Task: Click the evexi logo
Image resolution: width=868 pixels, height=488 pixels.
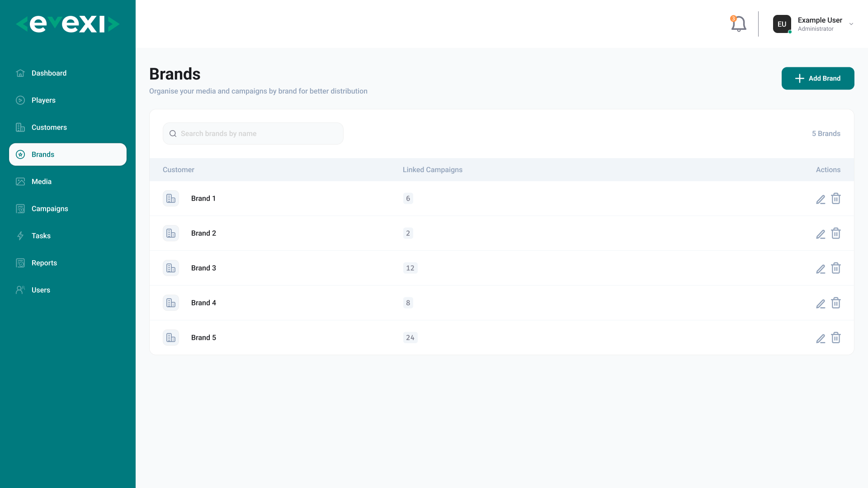Action: [68, 24]
